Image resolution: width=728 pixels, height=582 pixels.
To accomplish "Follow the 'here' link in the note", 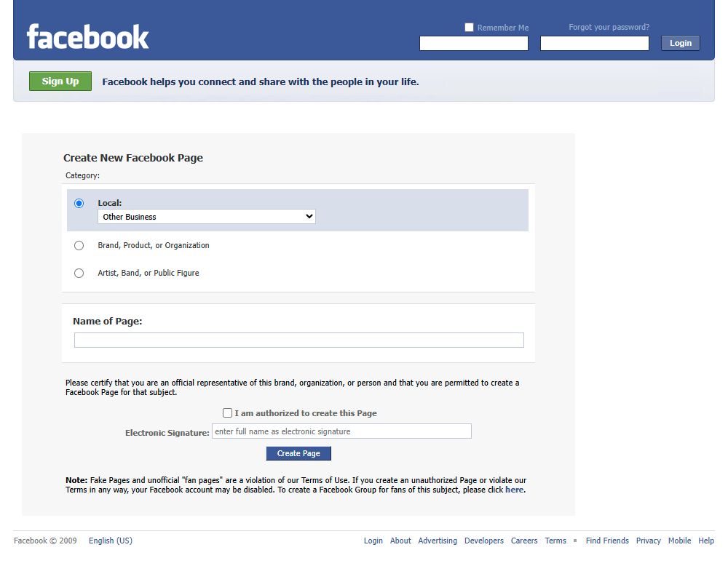I will [x=515, y=490].
